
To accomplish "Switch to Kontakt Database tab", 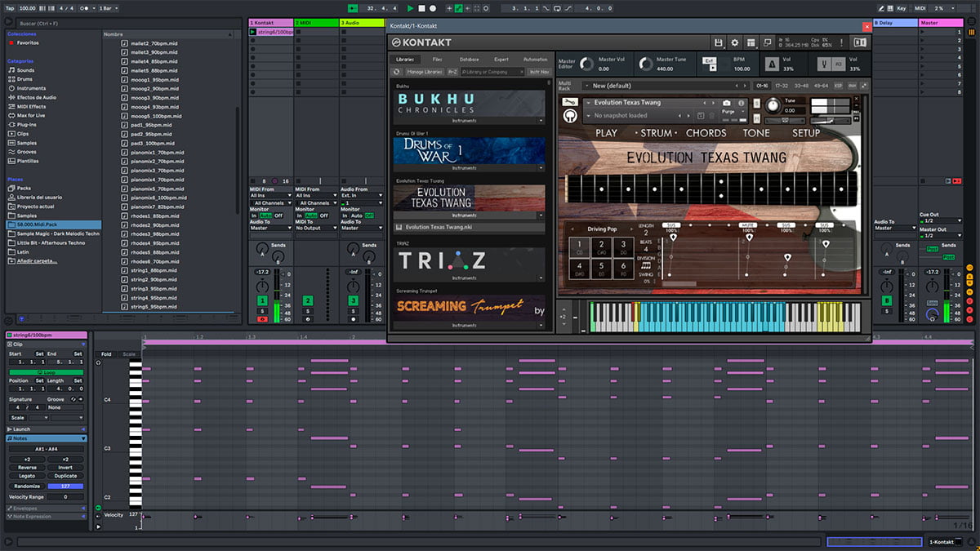I will point(470,60).
